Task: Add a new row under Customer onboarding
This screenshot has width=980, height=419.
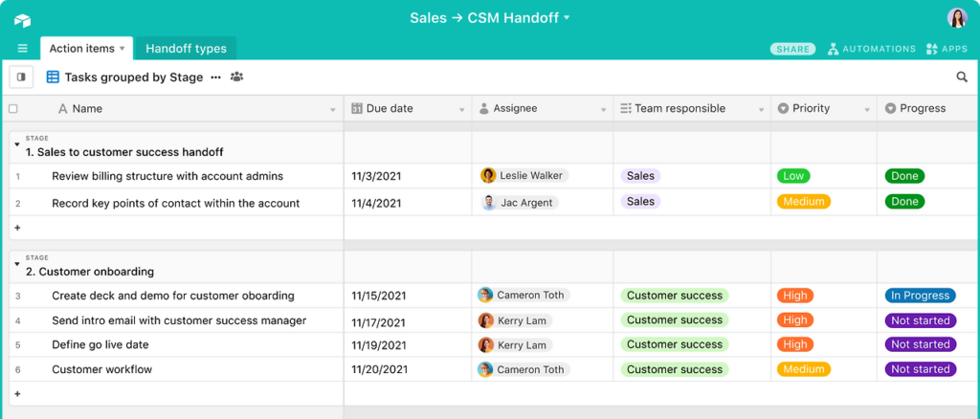Action: 17,394
